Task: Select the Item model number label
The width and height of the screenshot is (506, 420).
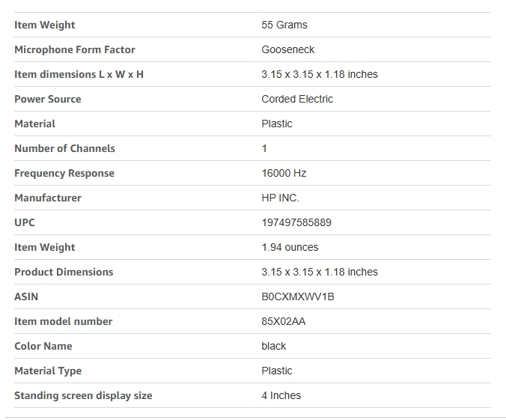Action: (64, 321)
